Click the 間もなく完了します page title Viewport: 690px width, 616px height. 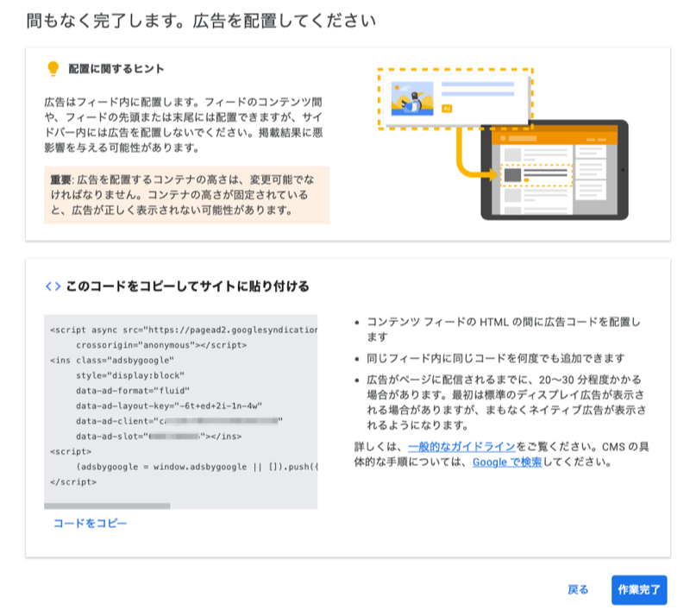tap(201, 21)
